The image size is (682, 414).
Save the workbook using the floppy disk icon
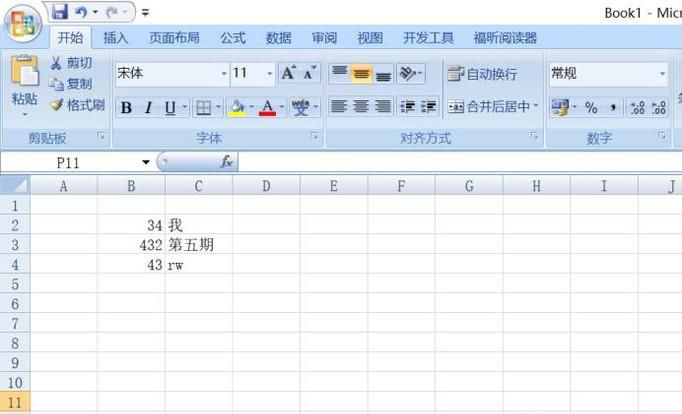coord(60,12)
